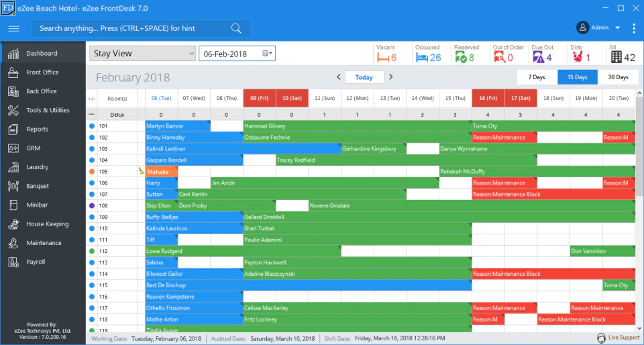Click the Dashboard sidebar icon
Screen dimensions: 644x345
[x=13, y=54]
